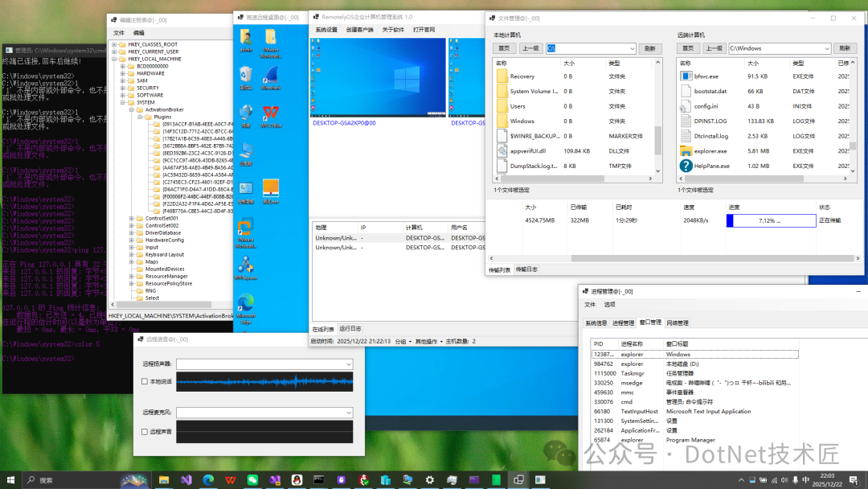Collapse the HKEY_LOCAL_MACHINE registry node
Viewport: 868px width, 489px height.
tap(115, 59)
